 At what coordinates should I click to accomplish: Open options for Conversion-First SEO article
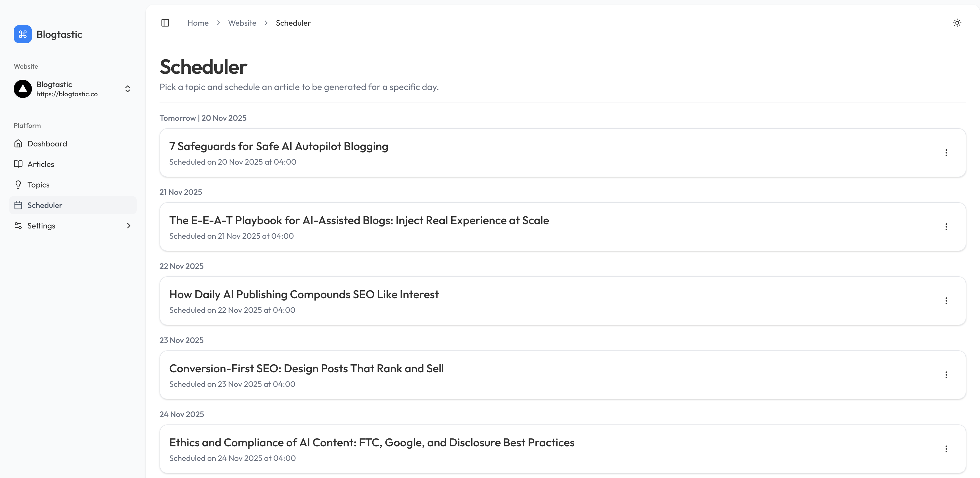946,375
